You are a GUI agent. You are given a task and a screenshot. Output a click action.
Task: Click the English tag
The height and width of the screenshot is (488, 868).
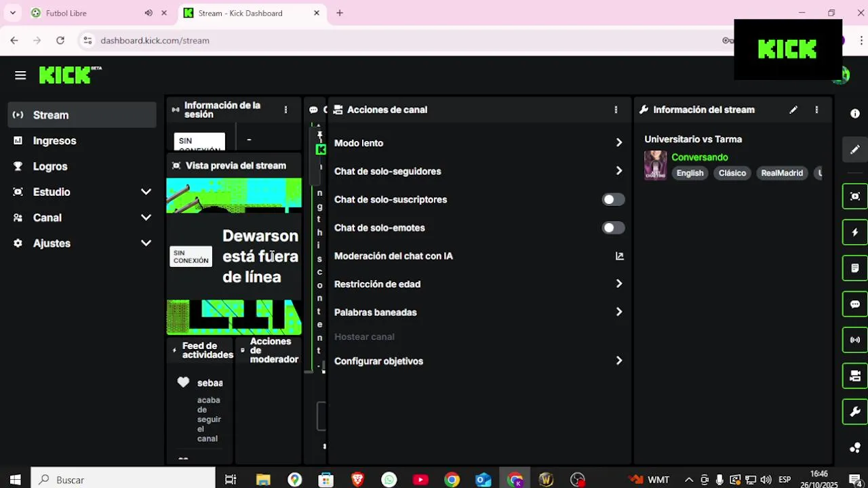click(690, 173)
